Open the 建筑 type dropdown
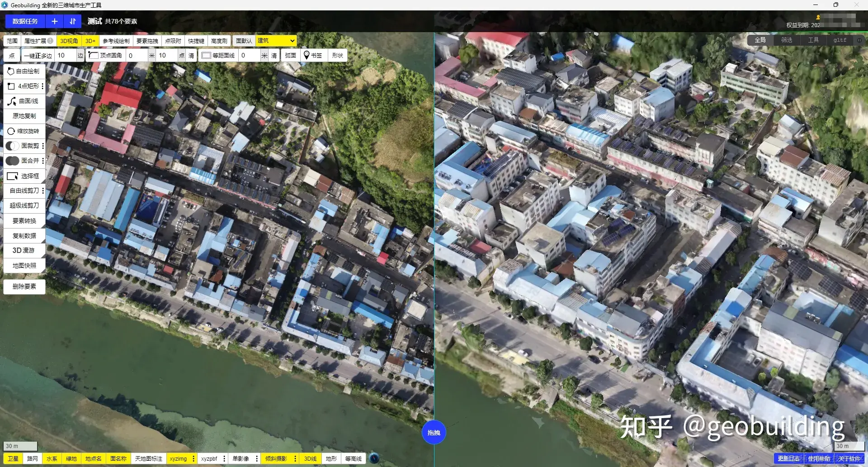Screen dimensions: 868x467 click(276, 41)
